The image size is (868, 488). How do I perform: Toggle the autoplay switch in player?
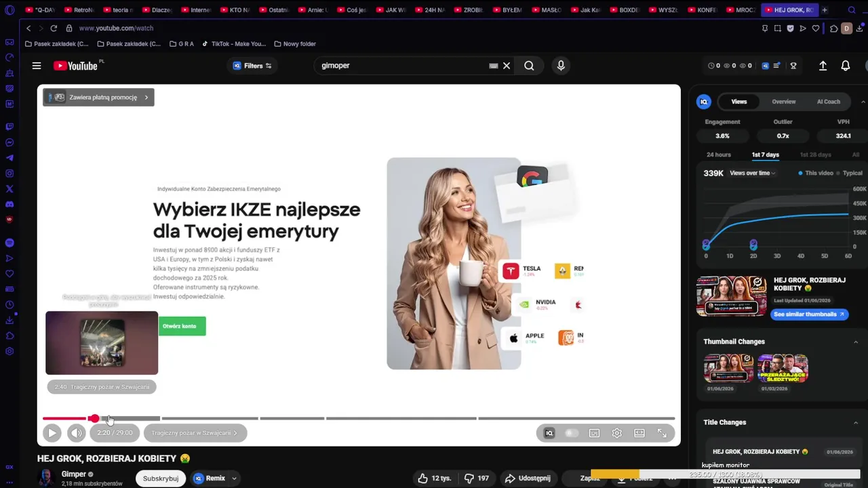coord(572,433)
